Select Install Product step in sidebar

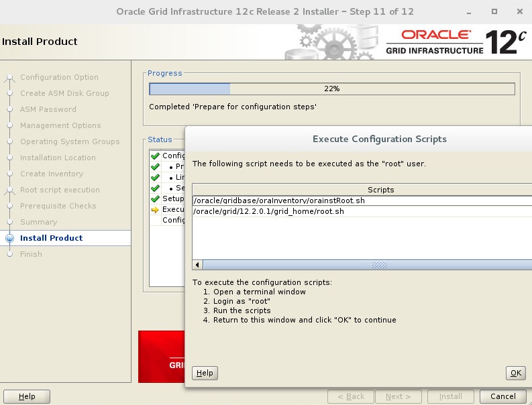(x=51, y=238)
